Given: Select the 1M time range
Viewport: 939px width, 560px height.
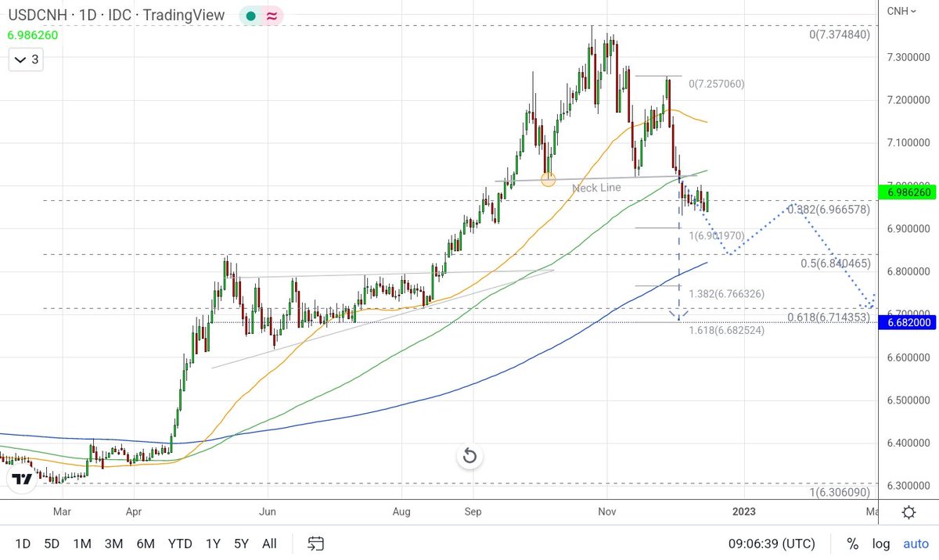Looking at the screenshot, I should pos(82,544).
